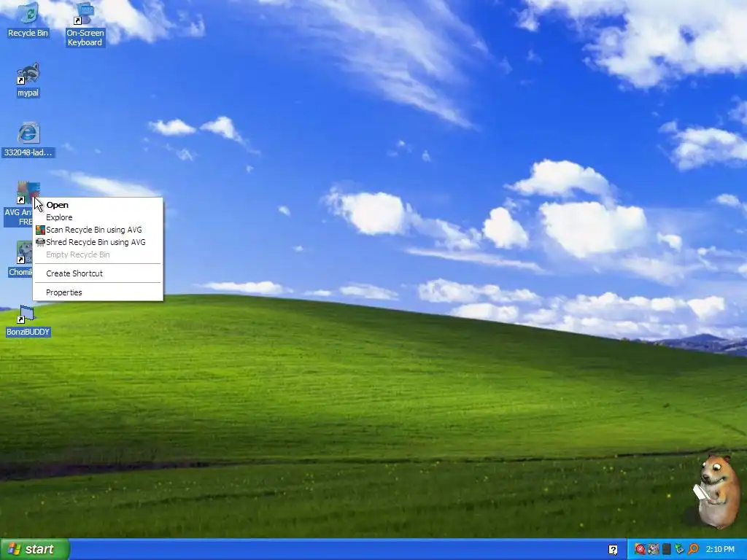Click the 2:10 PM taskbar clock
This screenshot has height=560, width=747.
(x=720, y=549)
